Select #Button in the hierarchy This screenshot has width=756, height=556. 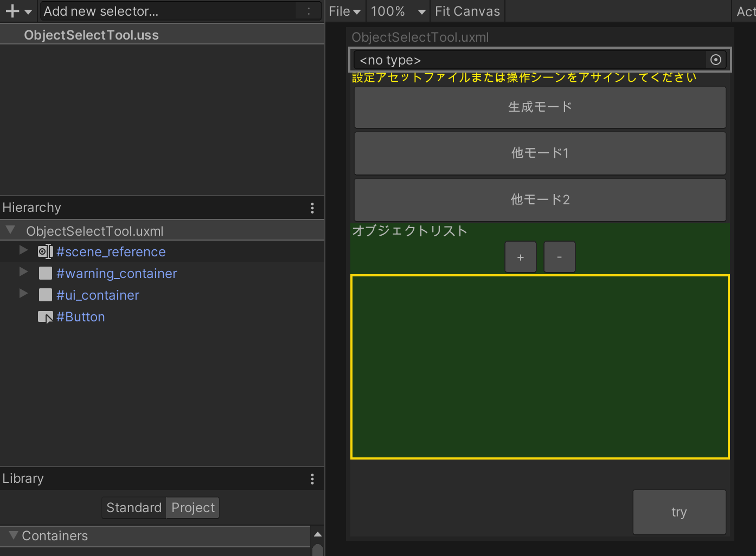click(x=81, y=317)
